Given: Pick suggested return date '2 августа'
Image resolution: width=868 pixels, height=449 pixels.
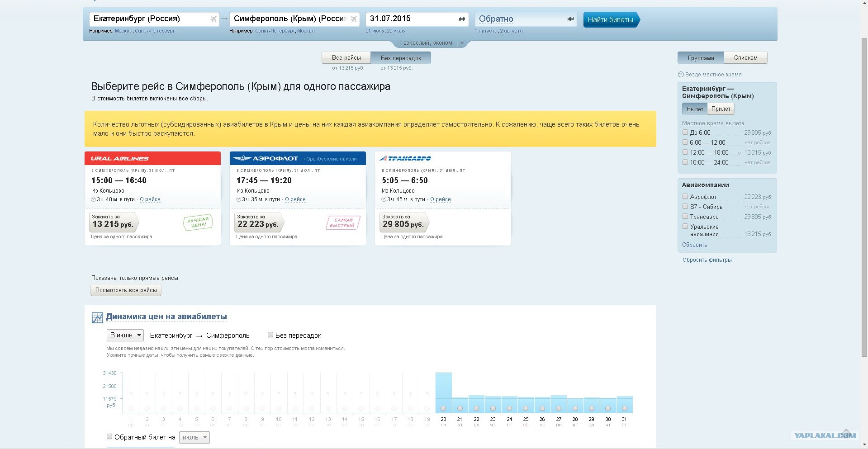Looking at the screenshot, I should (511, 31).
